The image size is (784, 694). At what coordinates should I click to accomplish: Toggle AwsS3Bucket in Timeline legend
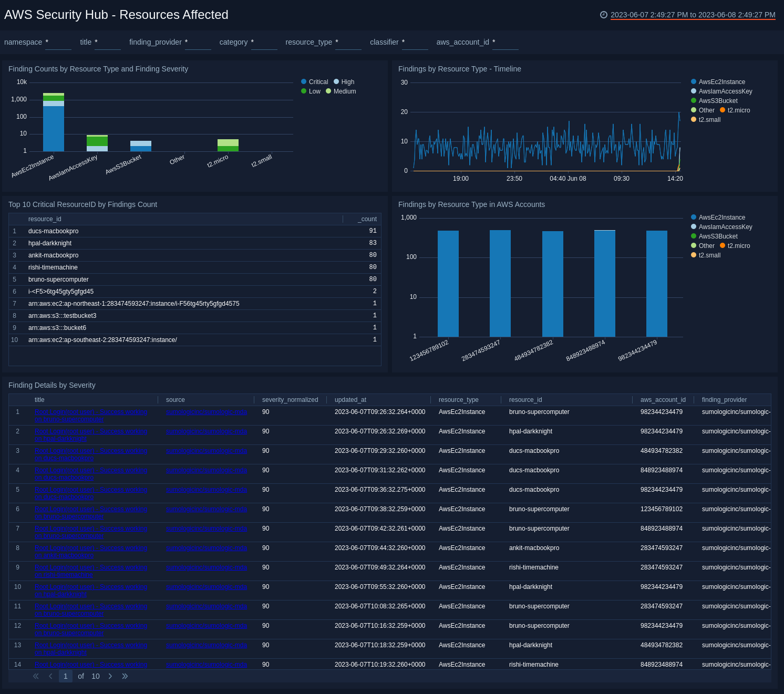715,101
